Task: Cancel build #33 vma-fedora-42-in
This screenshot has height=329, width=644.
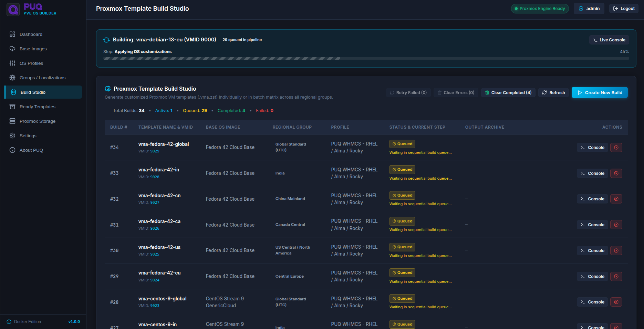Action: click(x=616, y=173)
